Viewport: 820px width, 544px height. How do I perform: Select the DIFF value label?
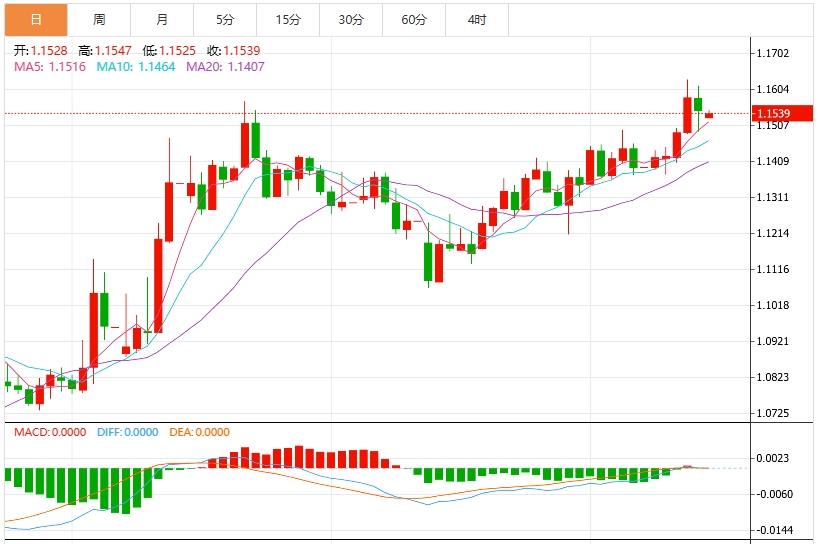tap(127, 432)
